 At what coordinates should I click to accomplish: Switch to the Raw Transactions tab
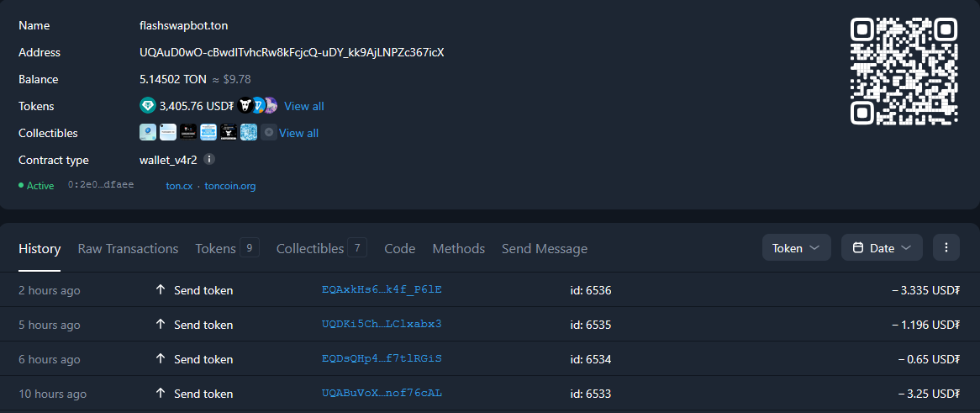(x=128, y=248)
